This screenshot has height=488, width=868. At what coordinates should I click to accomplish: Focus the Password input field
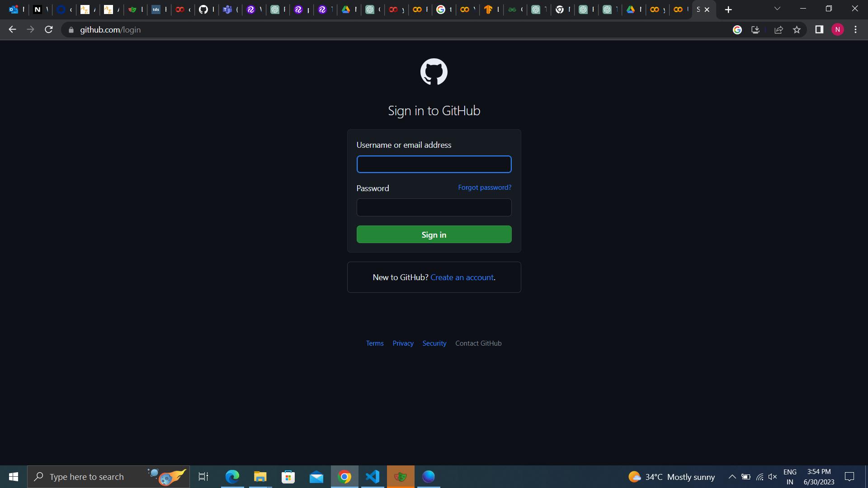coord(434,207)
